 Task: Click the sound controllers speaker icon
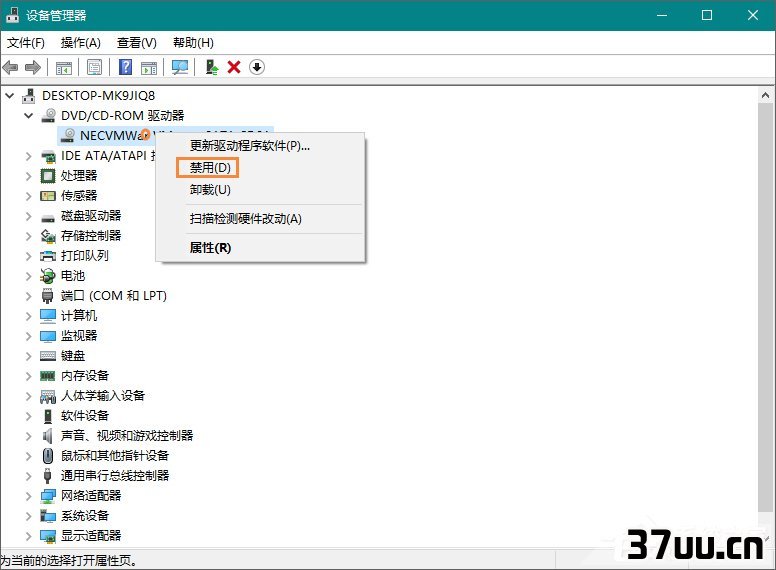[x=48, y=435]
